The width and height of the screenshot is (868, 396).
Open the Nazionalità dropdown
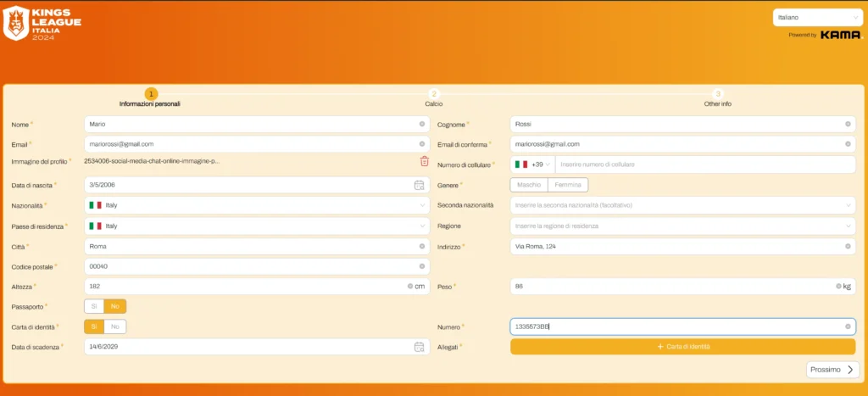[257, 205]
